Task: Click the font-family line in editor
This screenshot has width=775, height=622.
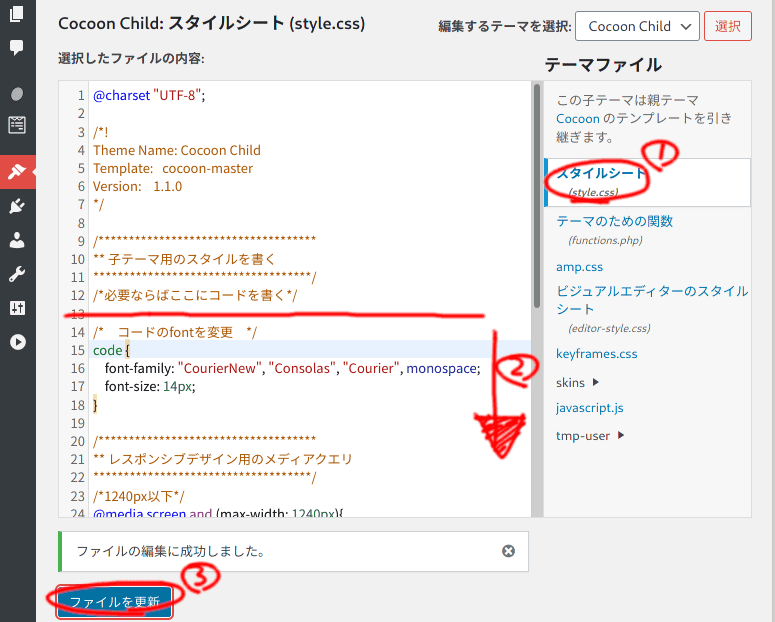Action: [292, 368]
